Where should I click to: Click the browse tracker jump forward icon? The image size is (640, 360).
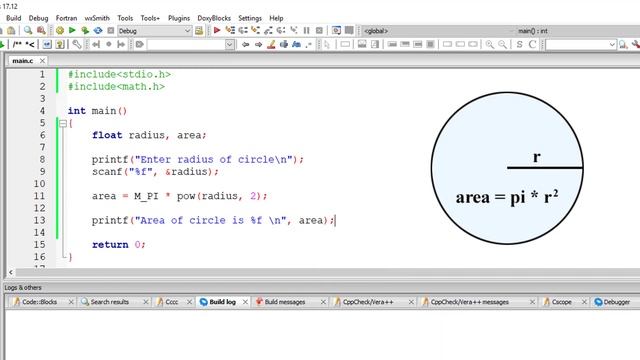click(x=121, y=44)
